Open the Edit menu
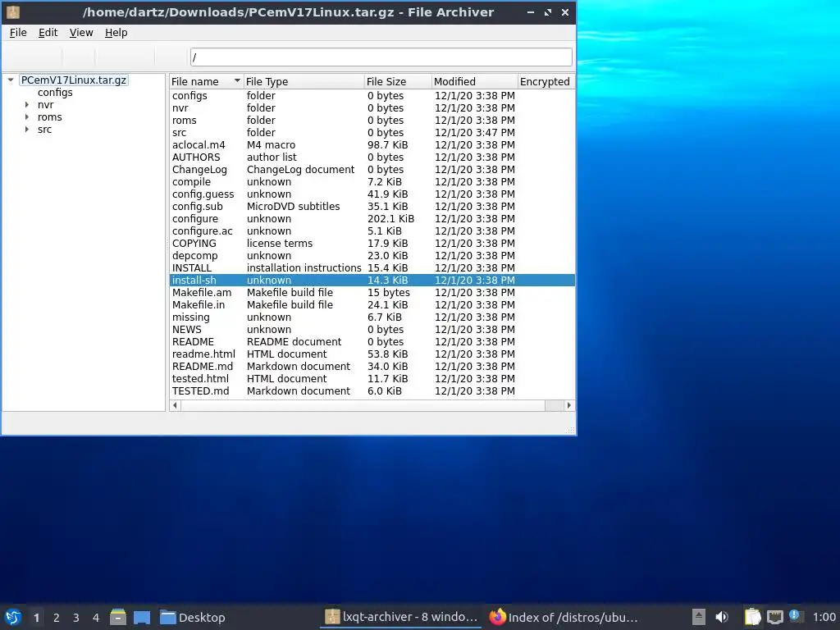The image size is (840, 630). [48, 33]
